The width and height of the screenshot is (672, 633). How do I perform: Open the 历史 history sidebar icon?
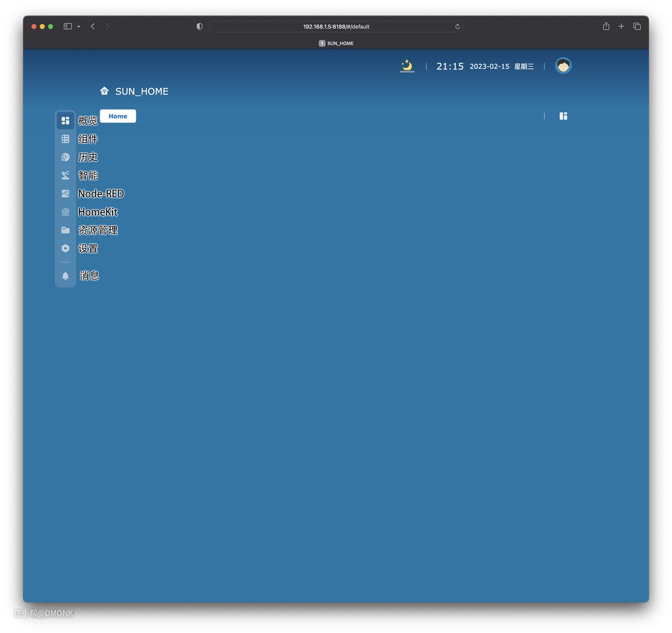(x=65, y=157)
